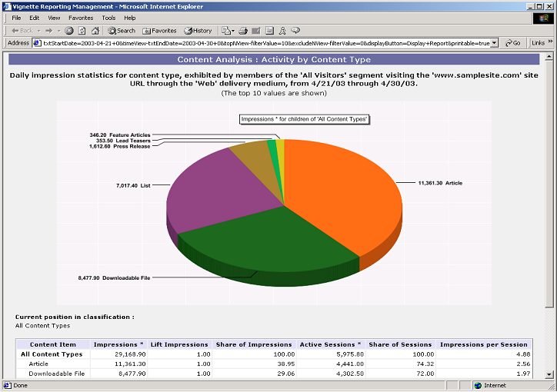The height and width of the screenshot is (392, 557).
Task: Click the address bar URL field
Action: [x=266, y=43]
